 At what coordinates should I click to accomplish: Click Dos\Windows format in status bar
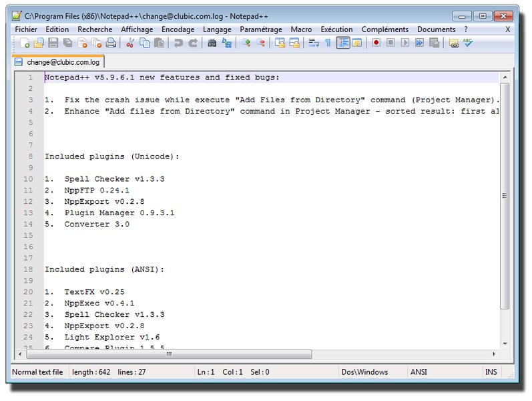pos(364,372)
